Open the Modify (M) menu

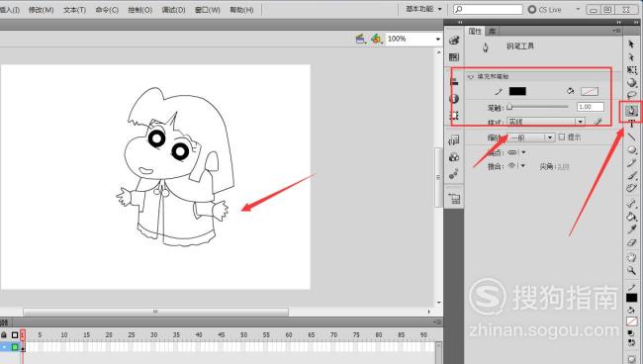click(x=41, y=10)
